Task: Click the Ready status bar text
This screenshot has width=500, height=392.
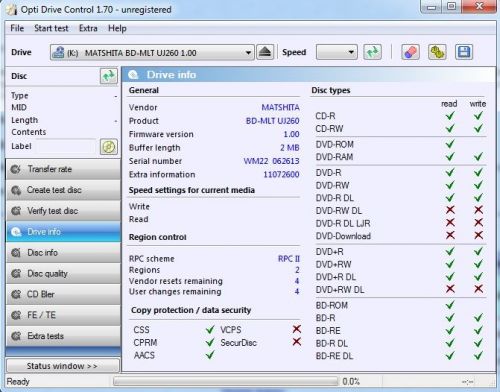Action: coord(18,381)
